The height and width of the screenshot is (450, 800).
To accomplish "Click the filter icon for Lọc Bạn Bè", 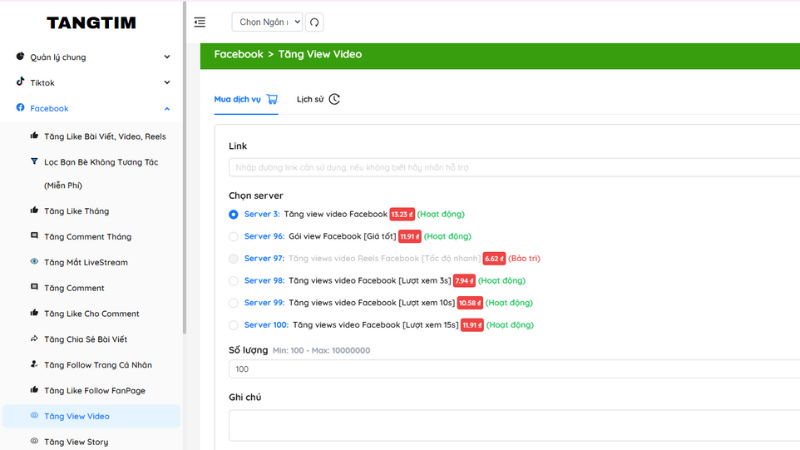I will (34, 161).
